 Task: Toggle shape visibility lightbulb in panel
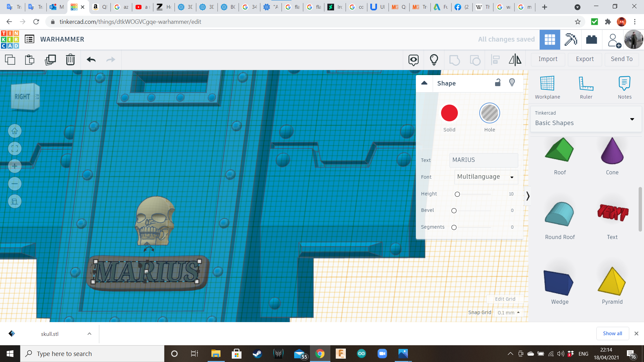pyautogui.click(x=512, y=83)
